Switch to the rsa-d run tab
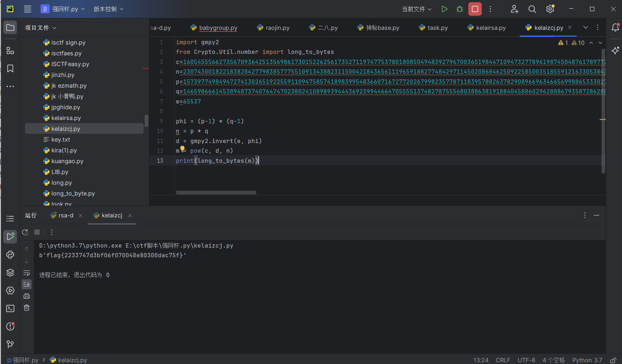Screen dimensions: 622x364 click(x=62, y=215)
